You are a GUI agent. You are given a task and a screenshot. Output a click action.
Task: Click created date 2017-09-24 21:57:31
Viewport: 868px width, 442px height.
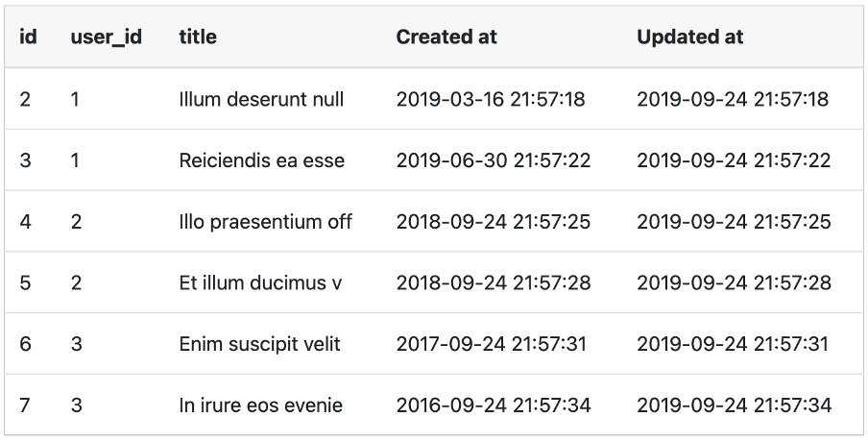491,345
